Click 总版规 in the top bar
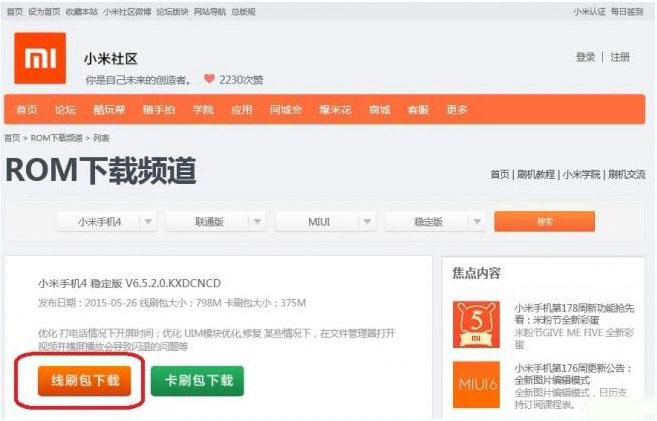 pos(243,12)
